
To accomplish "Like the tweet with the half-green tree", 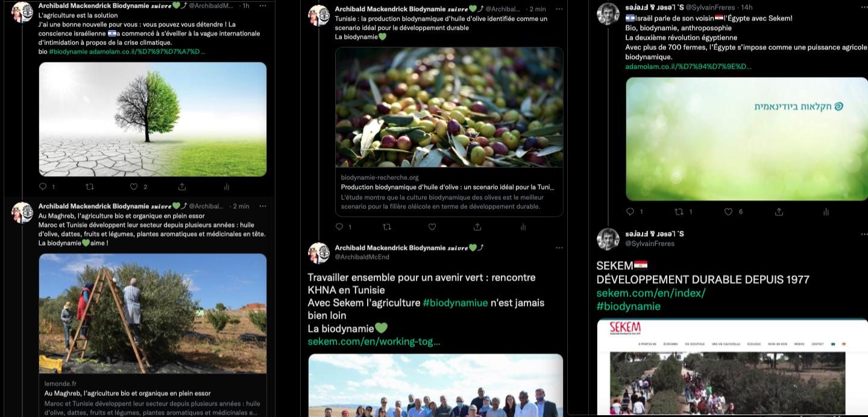I will pos(134,187).
